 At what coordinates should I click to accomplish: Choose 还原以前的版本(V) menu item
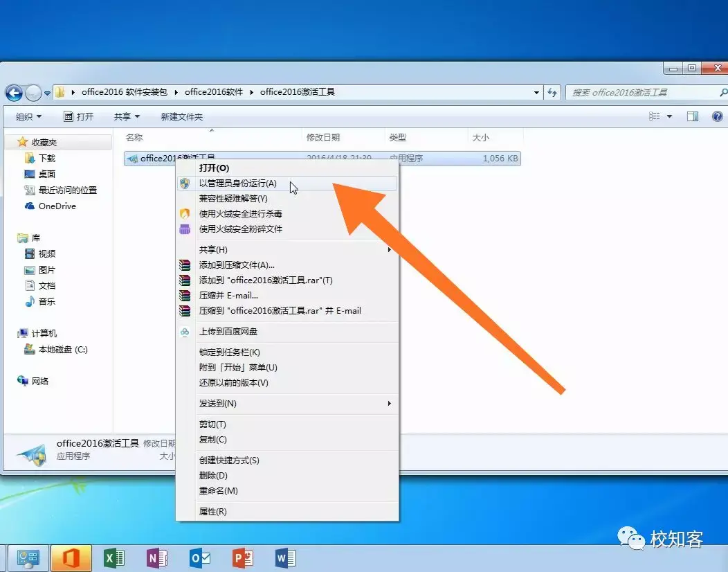point(287,383)
